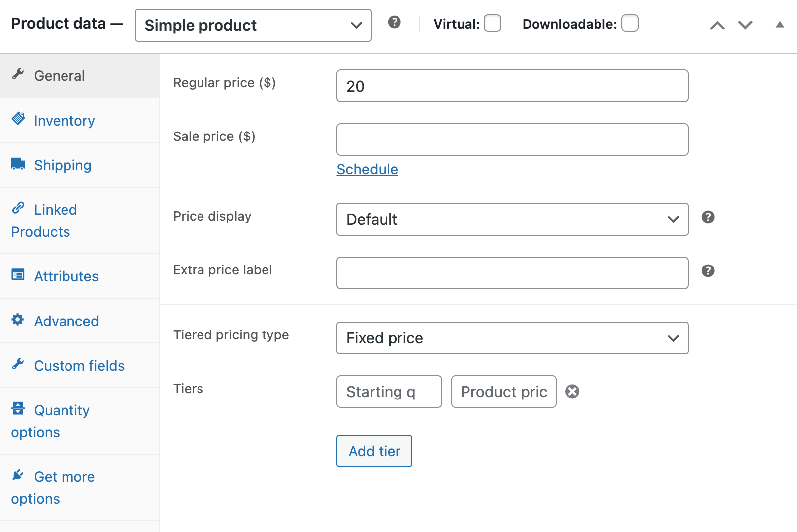Open the Tiered pricing type dropdown
Viewport: 797px width, 532px height.
click(x=512, y=338)
